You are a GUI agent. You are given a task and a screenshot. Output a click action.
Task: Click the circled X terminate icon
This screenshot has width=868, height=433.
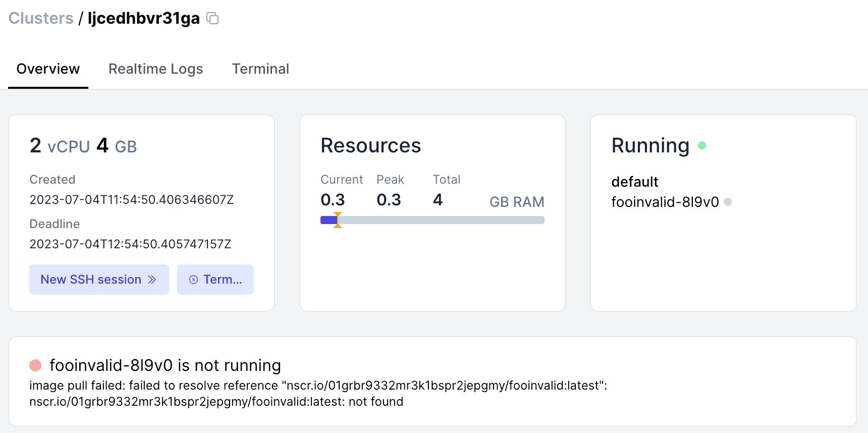[x=193, y=280]
